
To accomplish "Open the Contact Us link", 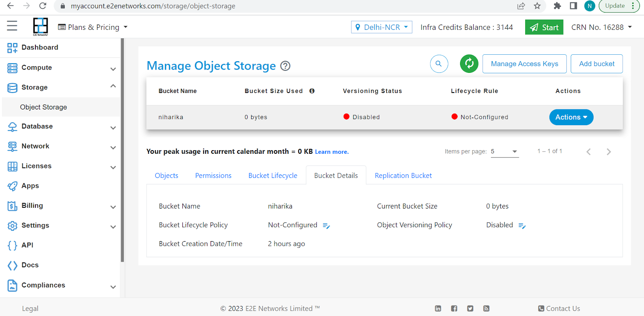I will (559, 308).
